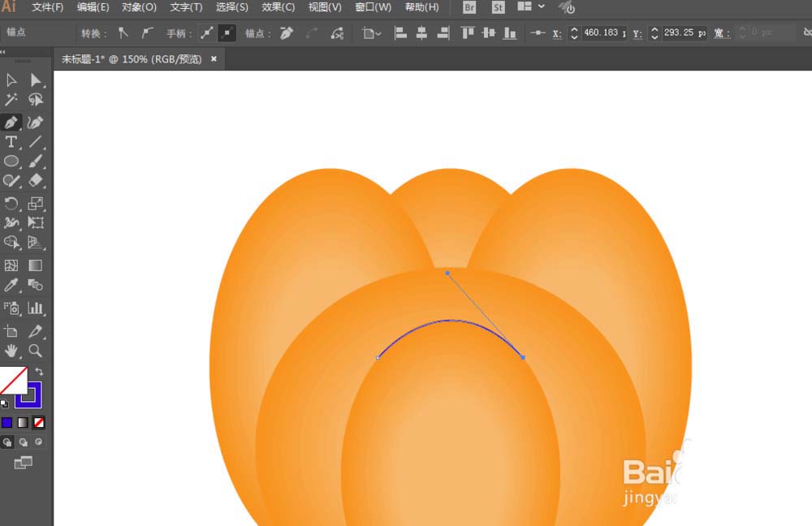
Task: Convert anchor point to smooth
Action: pyautogui.click(x=148, y=33)
